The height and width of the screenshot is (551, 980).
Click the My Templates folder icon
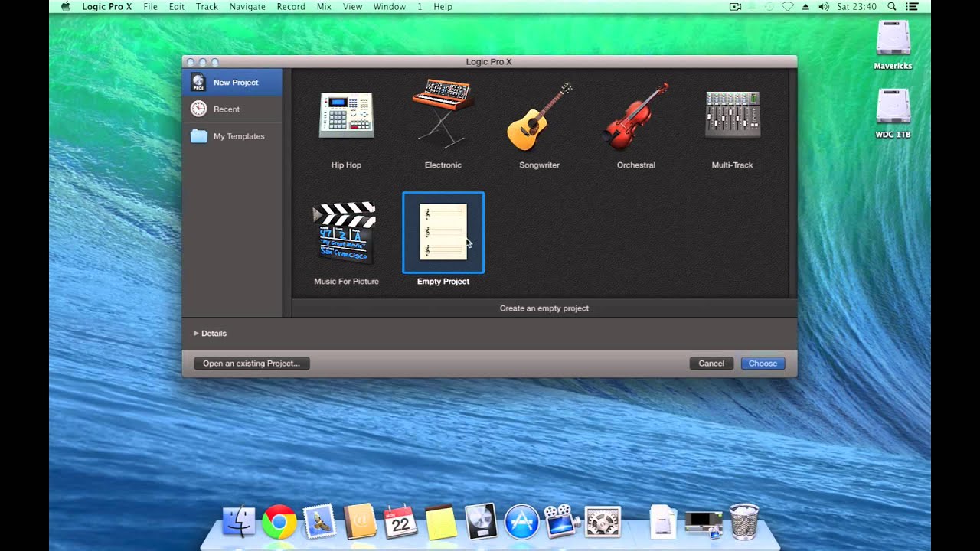tap(198, 136)
